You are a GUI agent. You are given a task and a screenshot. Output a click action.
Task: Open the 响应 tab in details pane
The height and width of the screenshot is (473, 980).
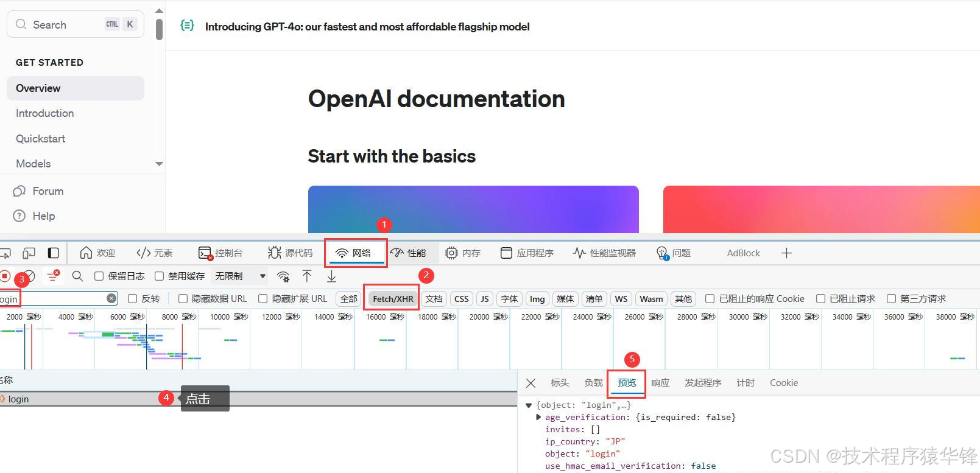pyautogui.click(x=660, y=383)
